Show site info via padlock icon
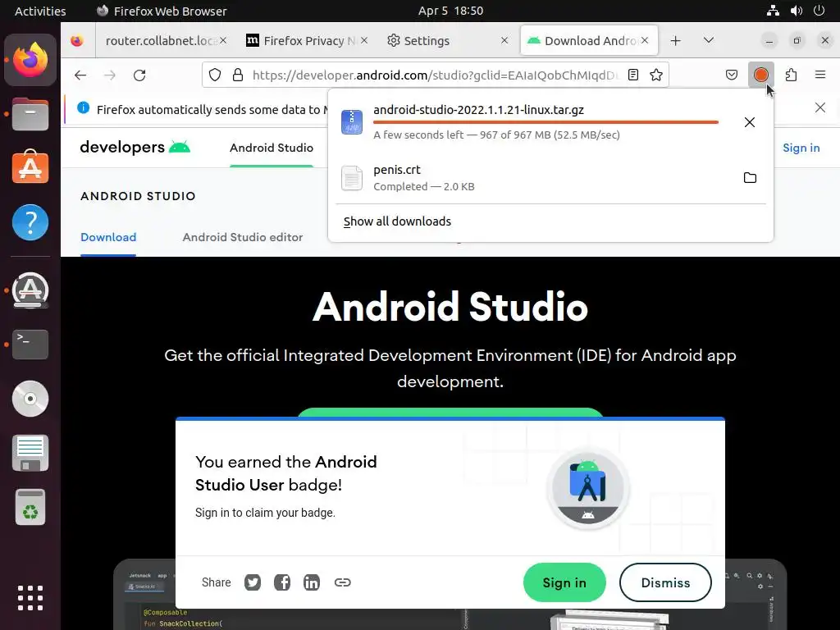 pyautogui.click(x=238, y=75)
